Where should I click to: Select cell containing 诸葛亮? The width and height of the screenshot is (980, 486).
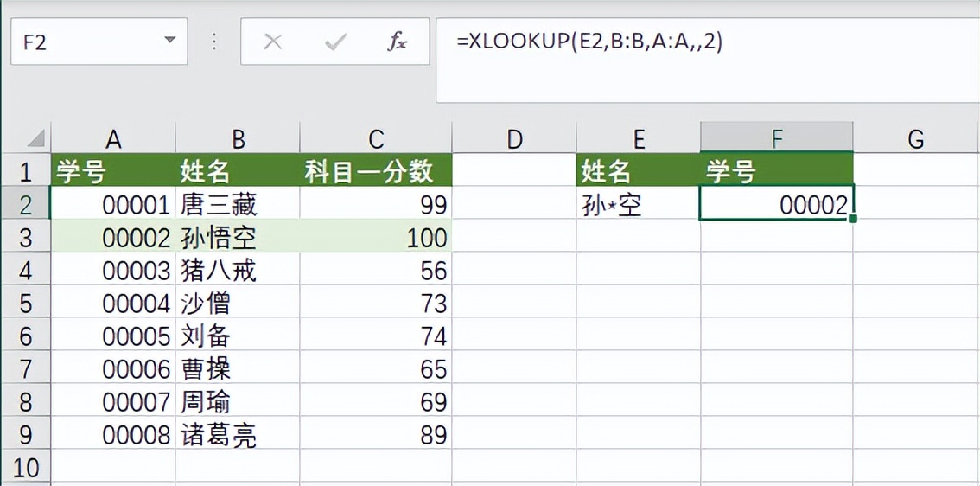tap(238, 433)
